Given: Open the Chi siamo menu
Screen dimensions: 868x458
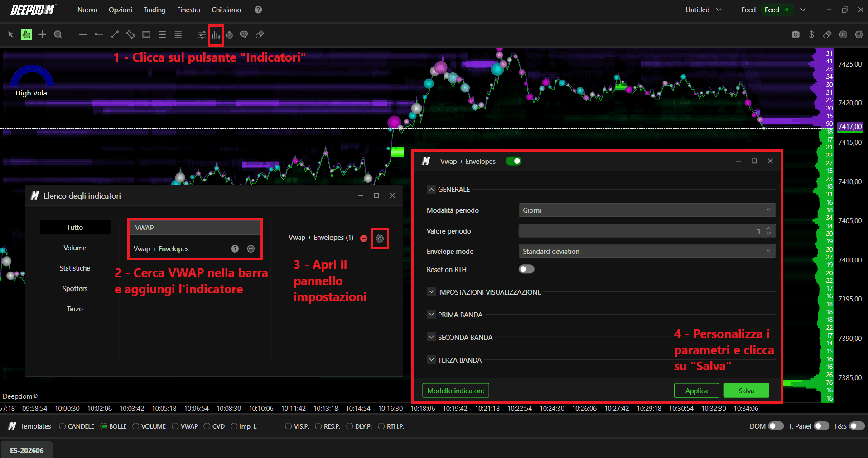Looking at the screenshot, I should coord(227,10).
